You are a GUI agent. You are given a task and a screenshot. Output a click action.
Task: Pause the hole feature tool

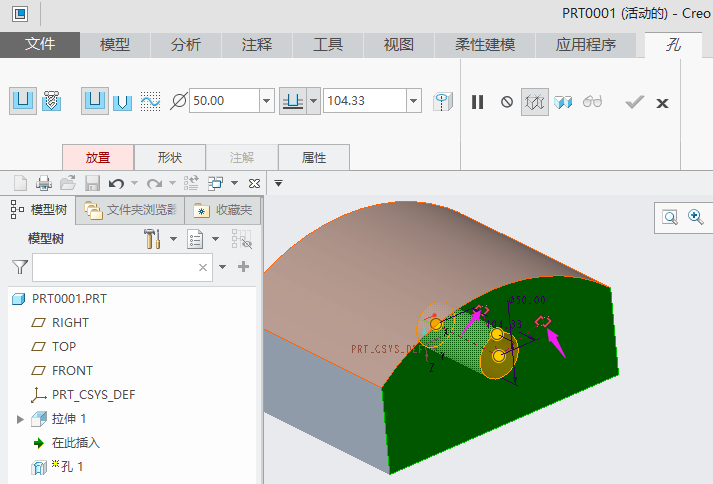[x=477, y=102]
